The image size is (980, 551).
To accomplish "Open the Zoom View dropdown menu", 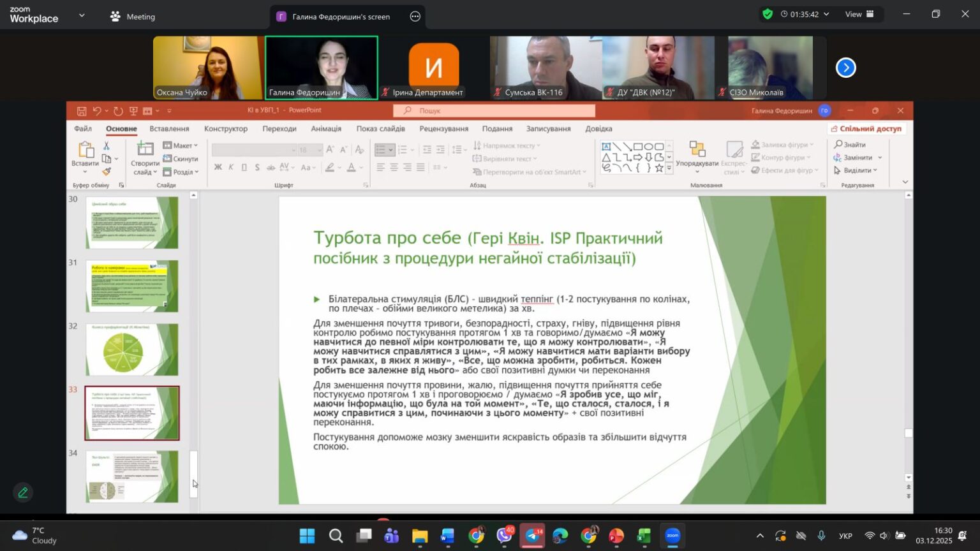I will tap(859, 14).
